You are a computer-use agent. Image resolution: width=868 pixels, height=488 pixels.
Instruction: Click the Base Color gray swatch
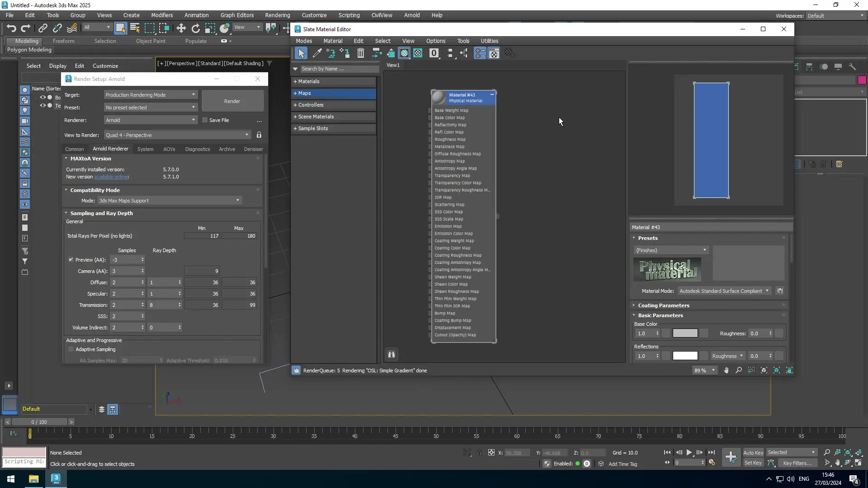[685, 333]
